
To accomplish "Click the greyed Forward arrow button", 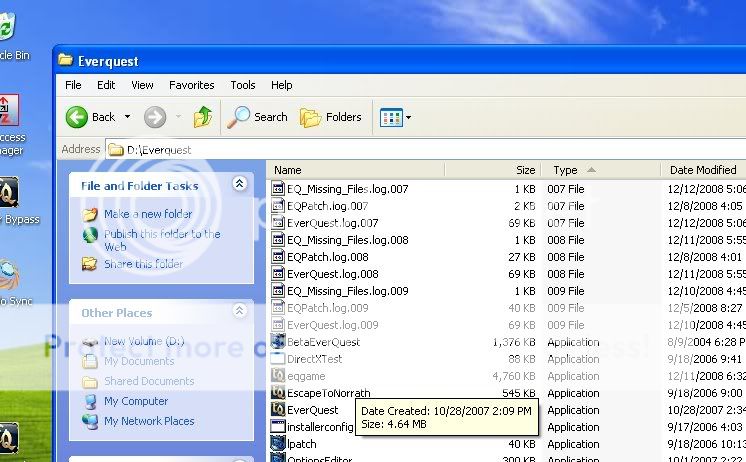I will (155, 117).
